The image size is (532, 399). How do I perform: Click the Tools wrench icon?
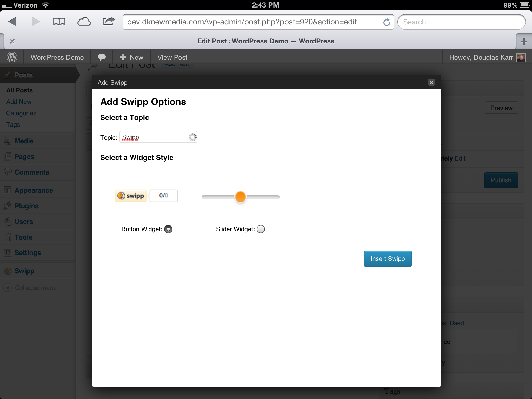point(8,237)
